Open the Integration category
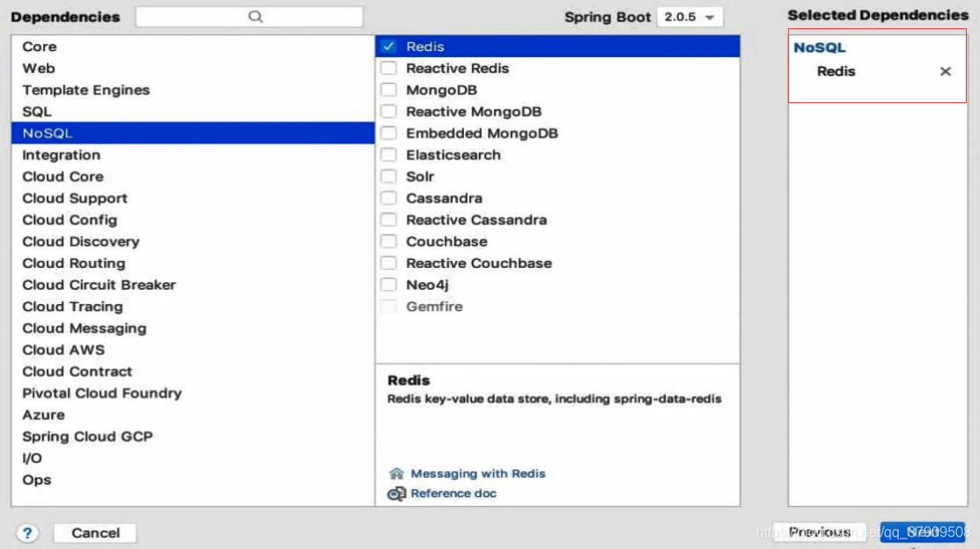Viewport: 980px width, 549px height. coord(193,154)
